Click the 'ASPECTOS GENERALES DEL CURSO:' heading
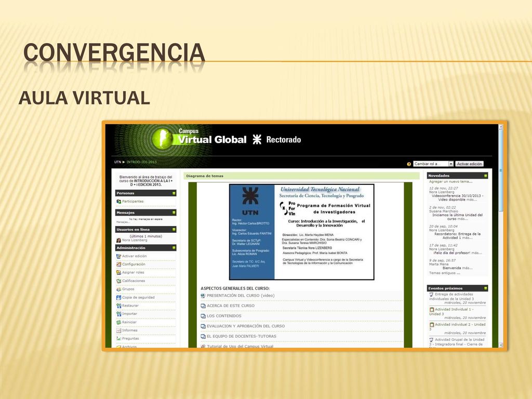532x399 pixels. 235,288
